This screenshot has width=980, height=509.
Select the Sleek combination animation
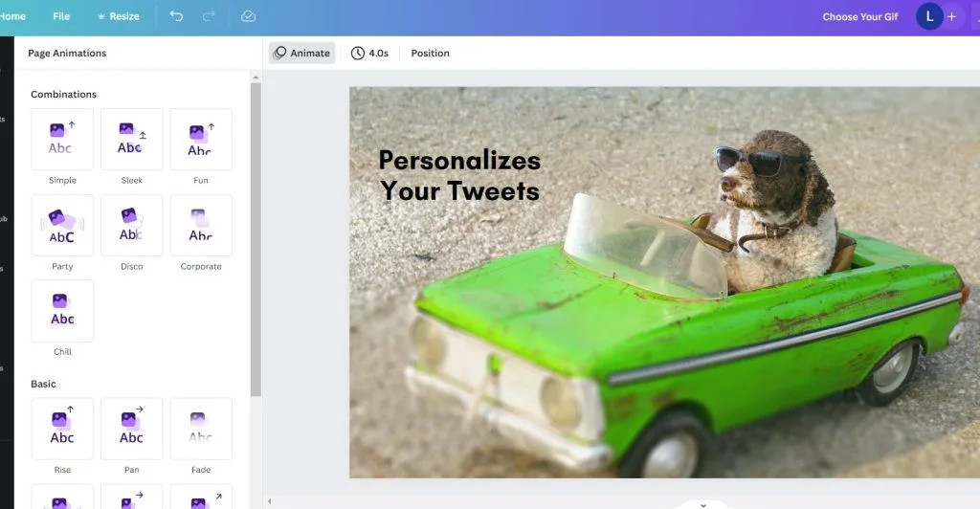pyautogui.click(x=131, y=140)
